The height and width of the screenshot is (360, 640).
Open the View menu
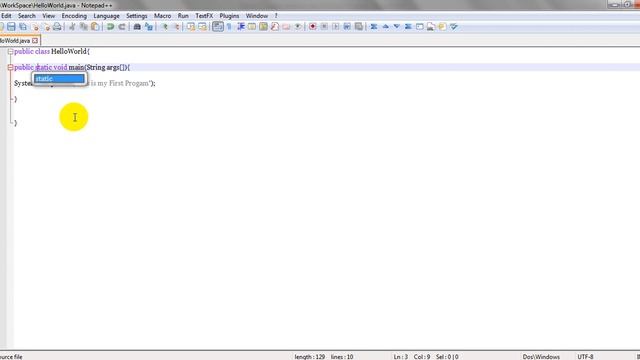coord(49,16)
